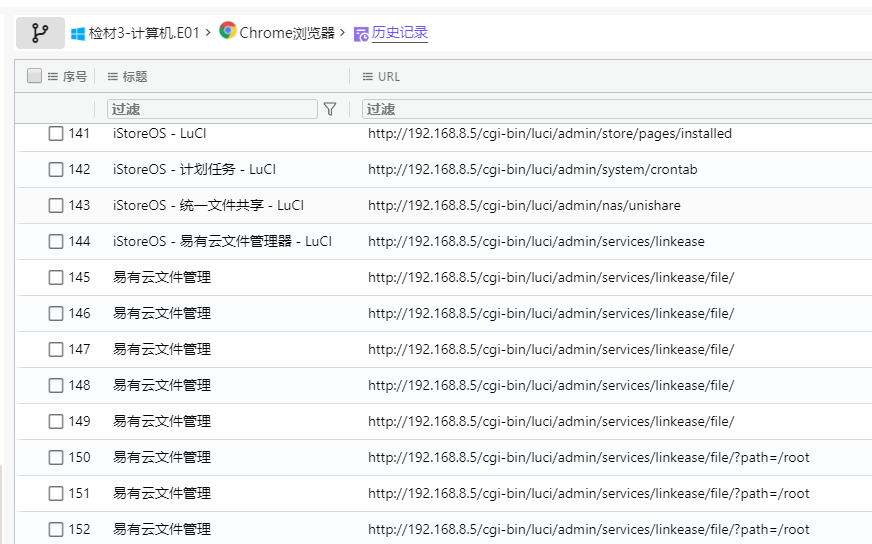Click sort icon beside 标题 column header
This screenshot has width=872, height=544.
click(113, 77)
